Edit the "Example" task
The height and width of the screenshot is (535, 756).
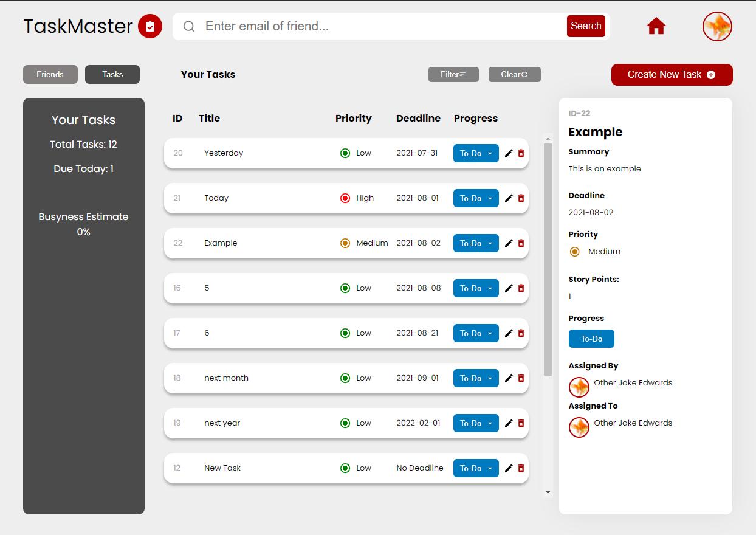click(509, 243)
